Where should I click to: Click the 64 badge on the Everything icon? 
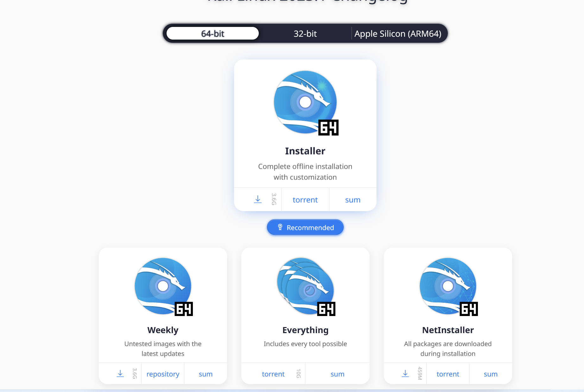click(x=326, y=309)
